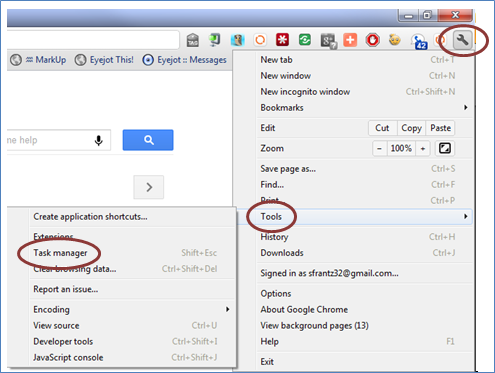
Task: Click the address bar field
Action: point(93,40)
